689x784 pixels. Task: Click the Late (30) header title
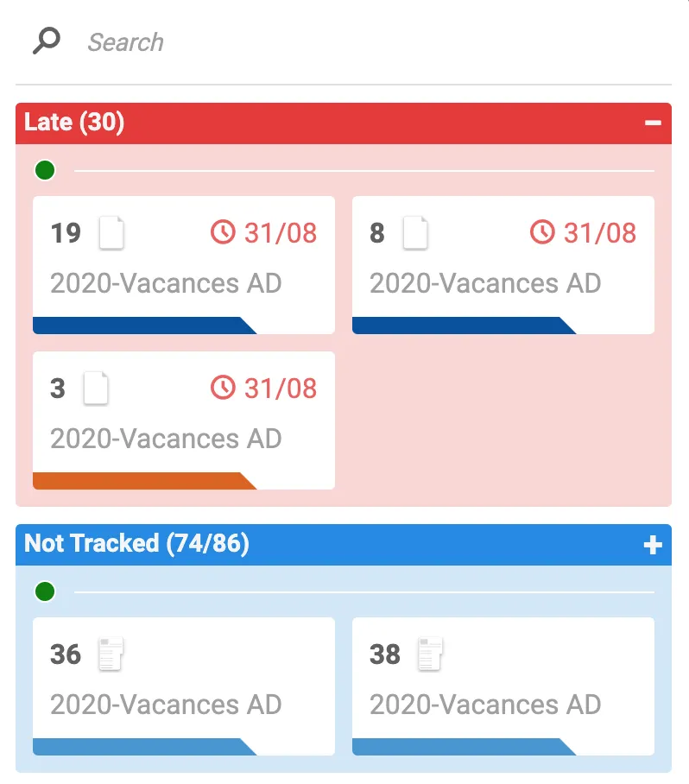click(74, 123)
